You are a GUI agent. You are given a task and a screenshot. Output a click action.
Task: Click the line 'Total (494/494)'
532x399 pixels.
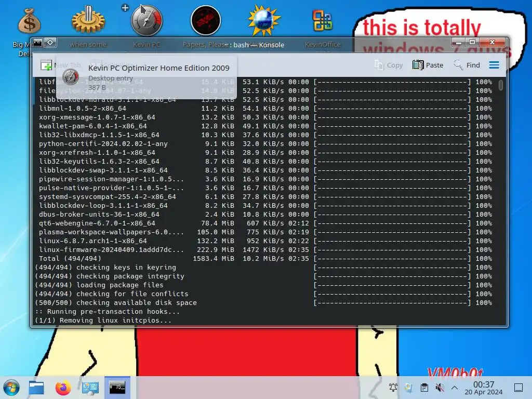click(70, 259)
